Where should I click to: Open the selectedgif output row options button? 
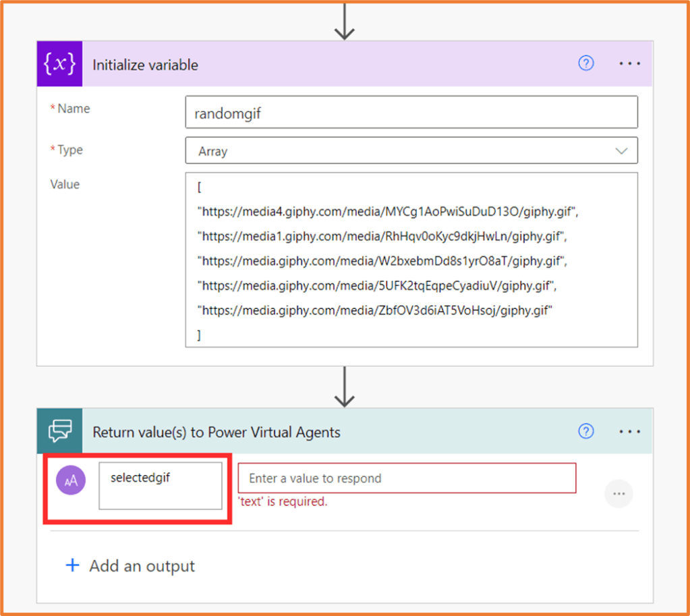point(619,494)
